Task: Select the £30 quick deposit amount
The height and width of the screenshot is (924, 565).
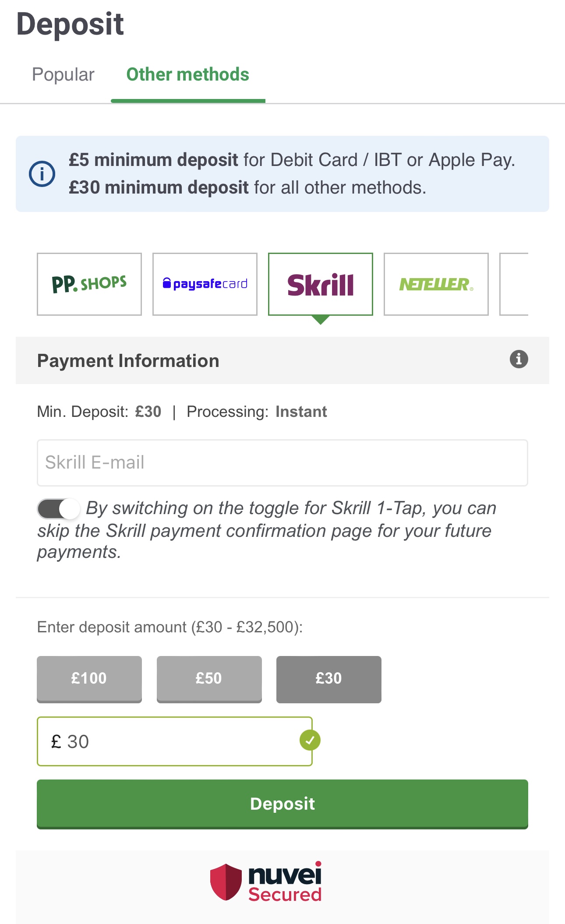Action: point(328,679)
